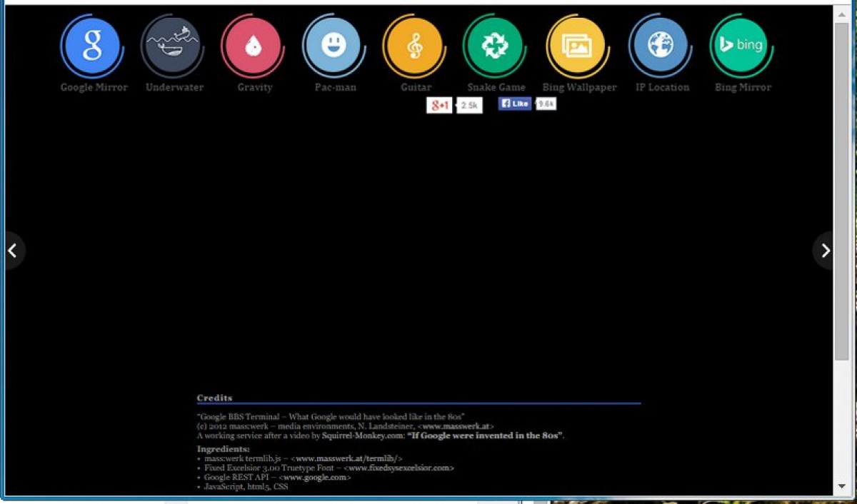
Task: Click the scrollbar down arrow
Action: (x=843, y=486)
